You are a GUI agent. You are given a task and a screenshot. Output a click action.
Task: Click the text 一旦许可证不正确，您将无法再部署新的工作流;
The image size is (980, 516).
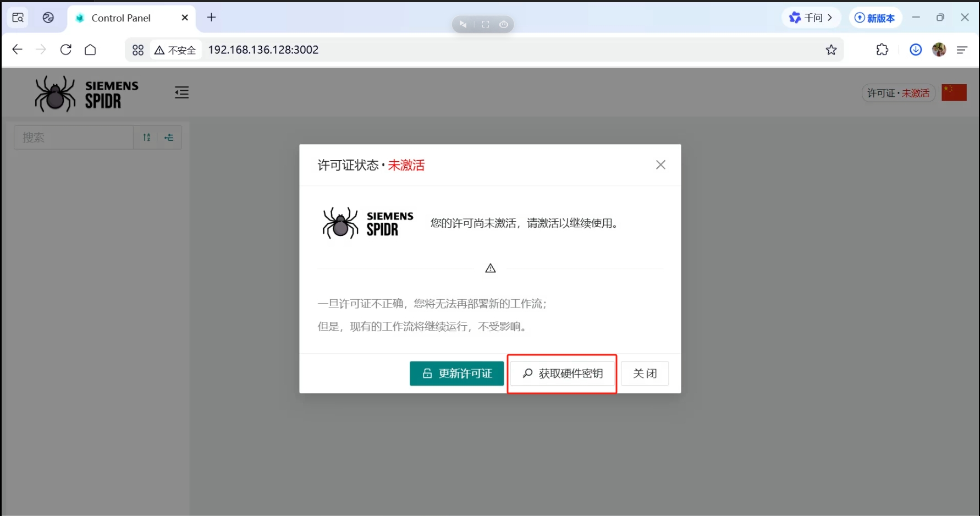coord(432,304)
